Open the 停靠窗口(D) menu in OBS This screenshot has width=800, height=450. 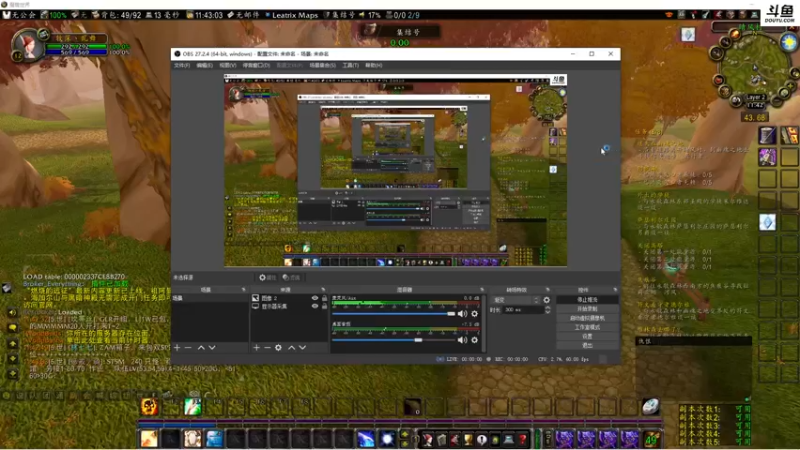coord(256,65)
